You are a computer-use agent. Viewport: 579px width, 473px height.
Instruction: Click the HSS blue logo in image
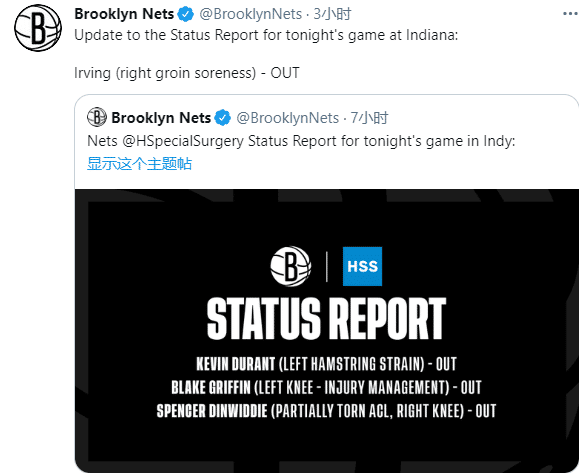point(362,266)
